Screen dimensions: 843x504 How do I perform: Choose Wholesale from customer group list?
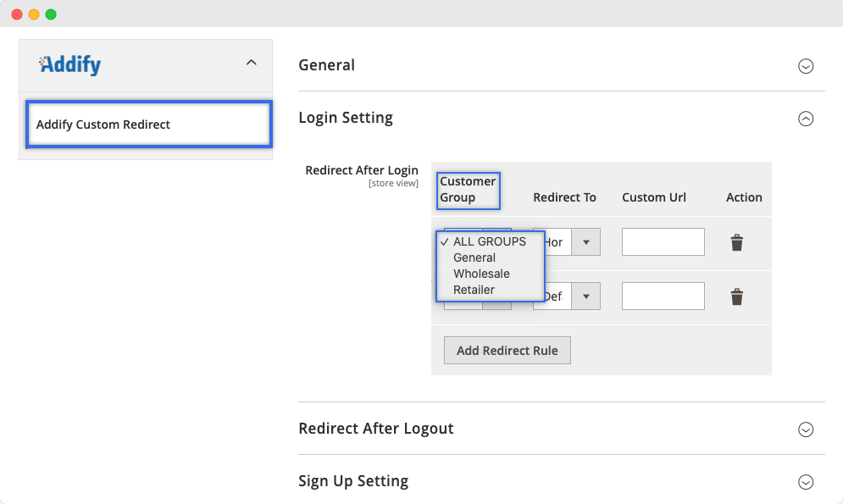(481, 274)
